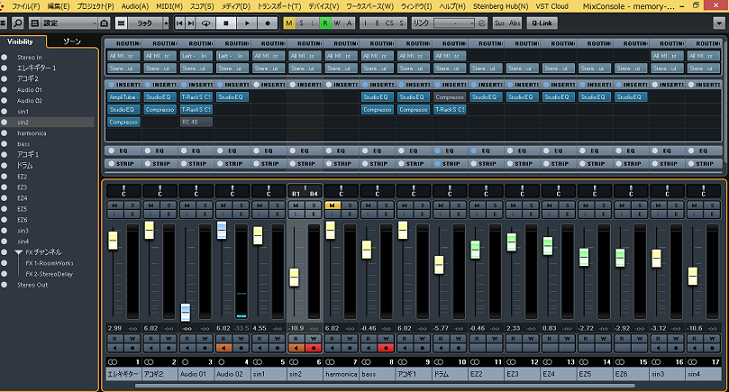Viewport: 729px width, 392px height.
Task: Click the rack type icon left of ラック
Action: [x=121, y=23]
